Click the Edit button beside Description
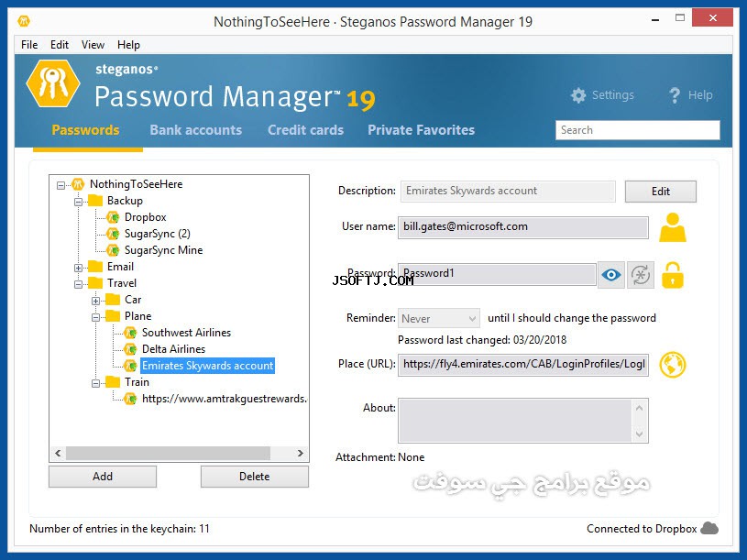The height and width of the screenshot is (560, 747). (x=660, y=191)
